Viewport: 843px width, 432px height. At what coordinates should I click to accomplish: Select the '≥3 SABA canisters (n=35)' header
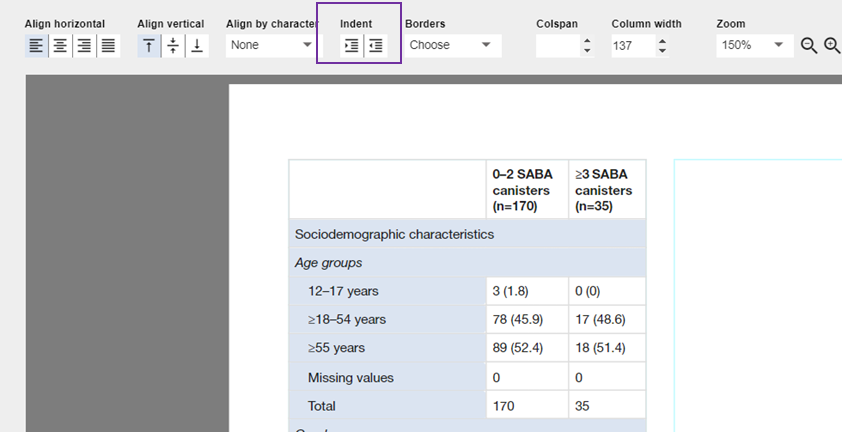coord(608,190)
